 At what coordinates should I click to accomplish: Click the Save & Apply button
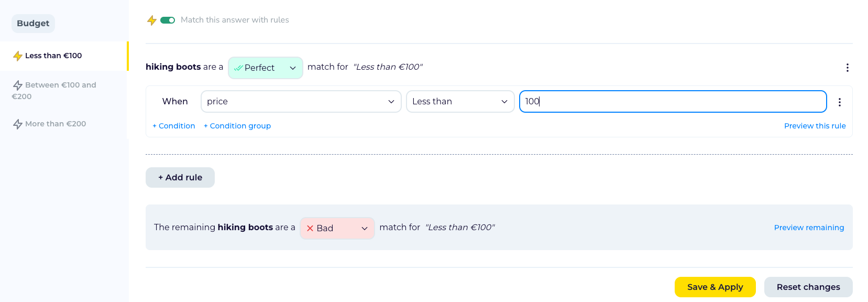coord(715,287)
